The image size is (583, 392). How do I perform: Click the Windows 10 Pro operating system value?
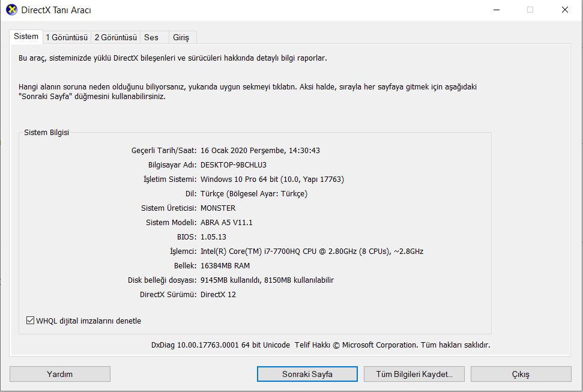(272, 179)
